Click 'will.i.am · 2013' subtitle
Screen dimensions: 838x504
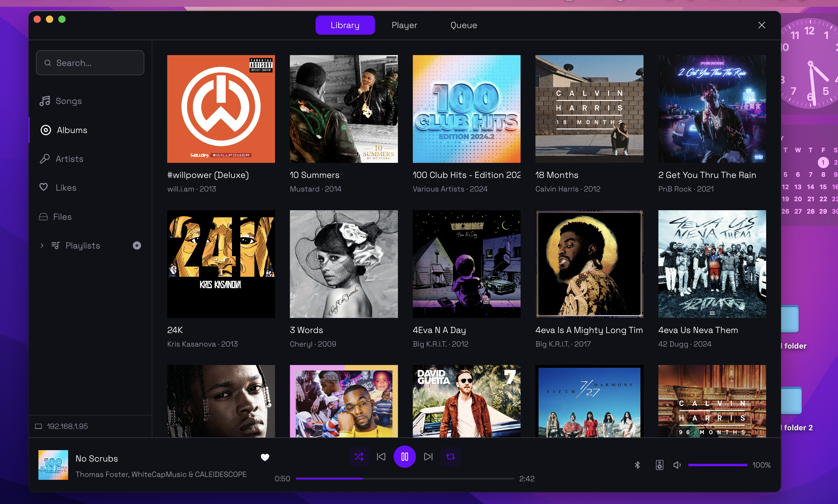click(192, 189)
